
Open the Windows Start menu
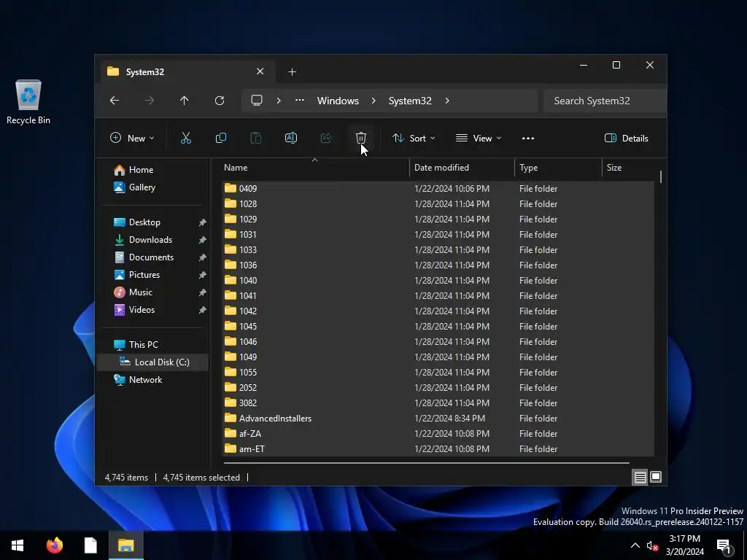click(18, 545)
